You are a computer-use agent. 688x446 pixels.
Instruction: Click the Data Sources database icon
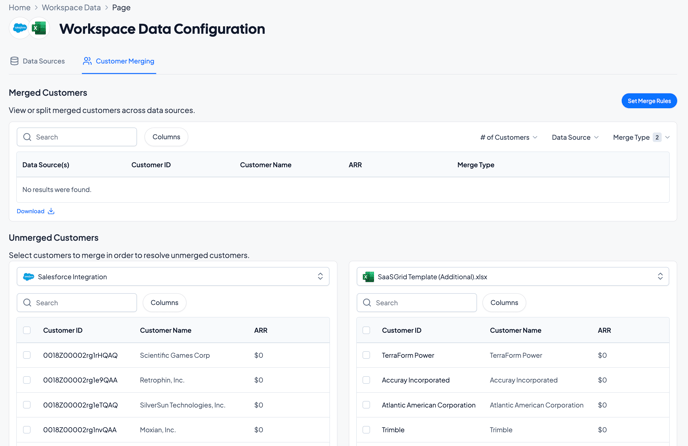point(14,61)
